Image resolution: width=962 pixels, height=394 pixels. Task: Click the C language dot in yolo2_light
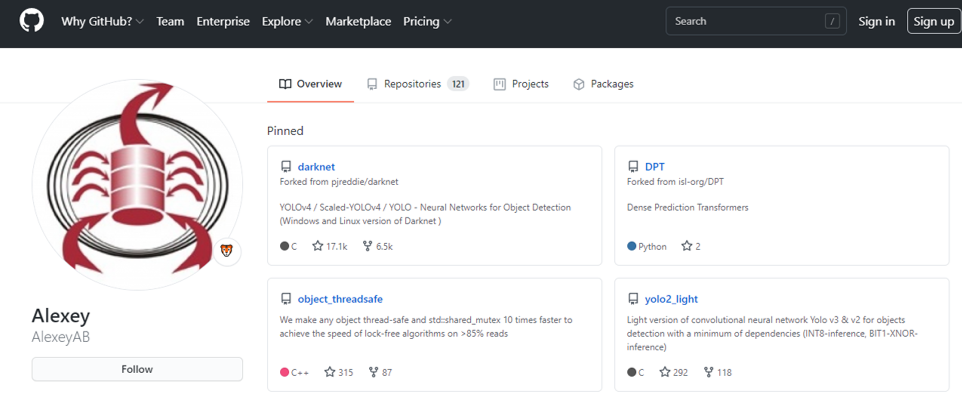632,372
